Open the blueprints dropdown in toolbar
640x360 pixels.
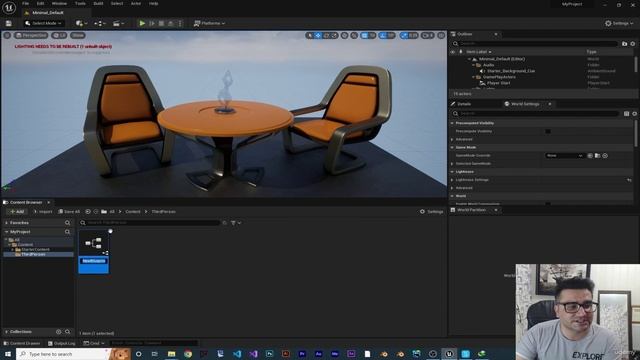pos(100,23)
